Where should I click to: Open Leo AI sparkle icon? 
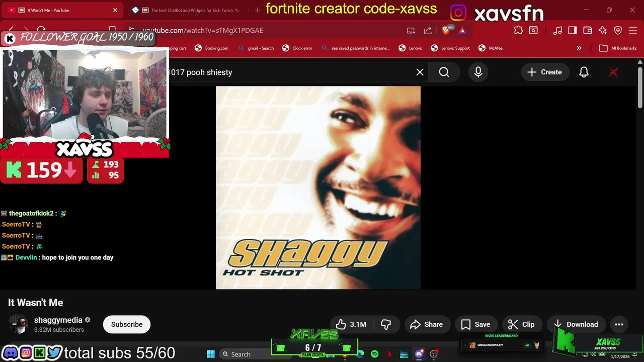[603, 31]
